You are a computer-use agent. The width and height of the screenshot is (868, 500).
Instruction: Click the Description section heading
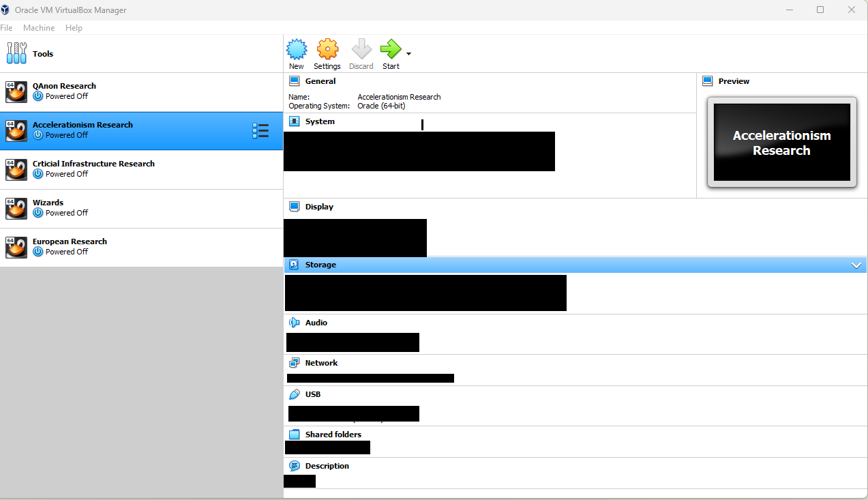(327, 466)
